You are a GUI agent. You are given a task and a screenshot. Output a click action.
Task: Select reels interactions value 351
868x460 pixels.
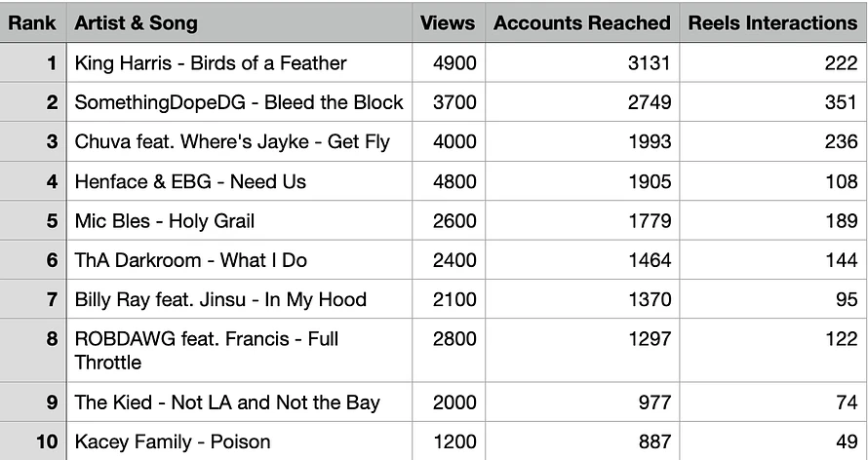773,102
